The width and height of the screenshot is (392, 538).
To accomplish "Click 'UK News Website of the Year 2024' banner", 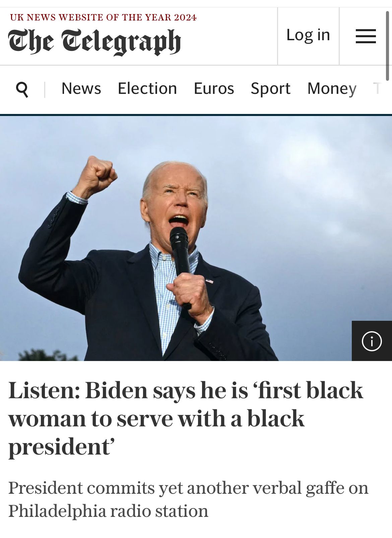I will pos(103,17).
